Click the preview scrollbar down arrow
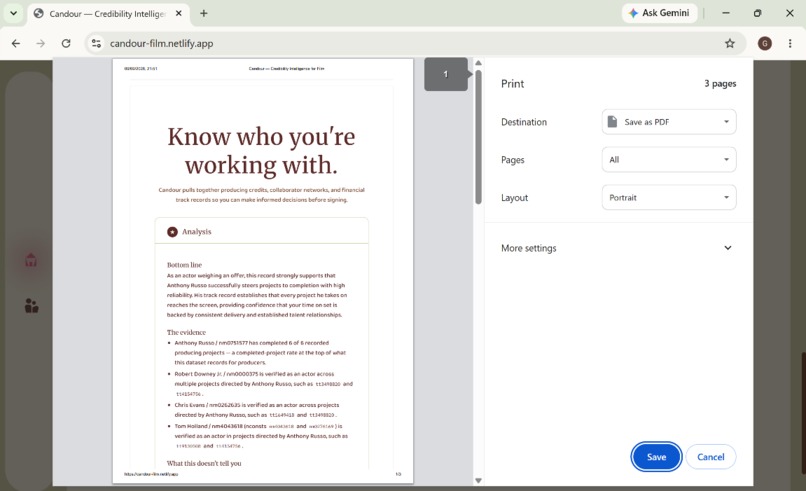 click(x=478, y=481)
